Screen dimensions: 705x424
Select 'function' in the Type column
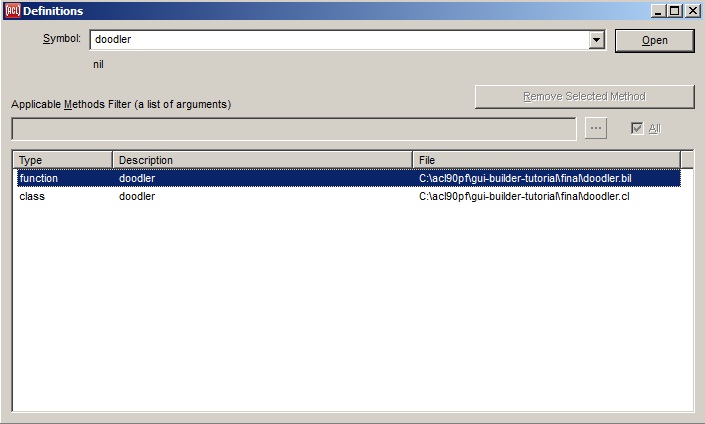39,178
